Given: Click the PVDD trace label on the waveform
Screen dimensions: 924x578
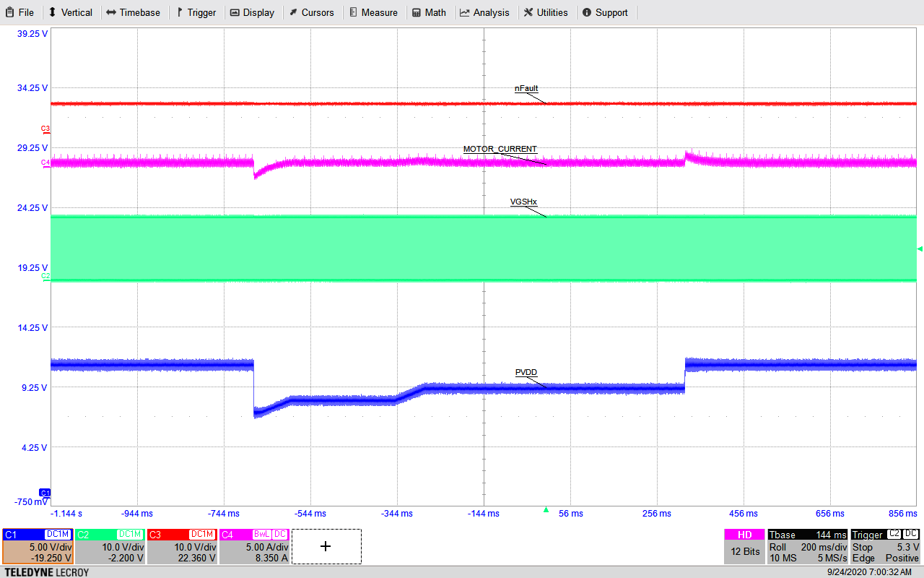Looking at the screenshot, I should pos(526,373).
